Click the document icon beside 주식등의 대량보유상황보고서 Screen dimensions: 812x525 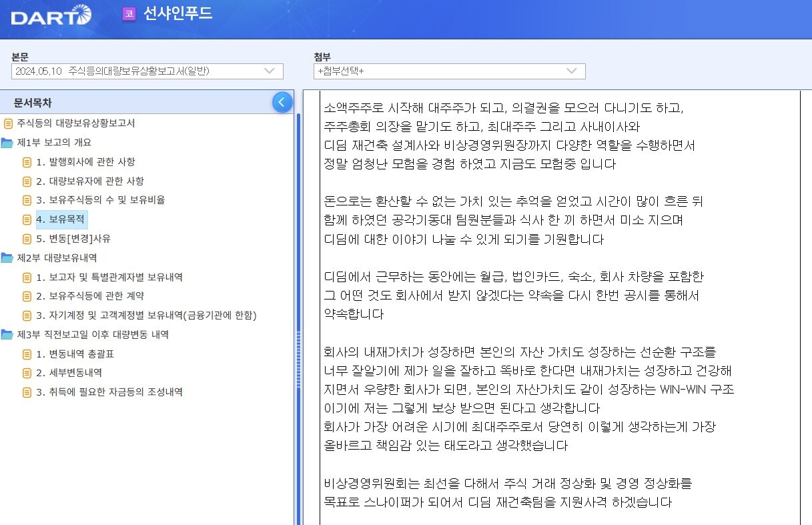pyautogui.click(x=7, y=122)
